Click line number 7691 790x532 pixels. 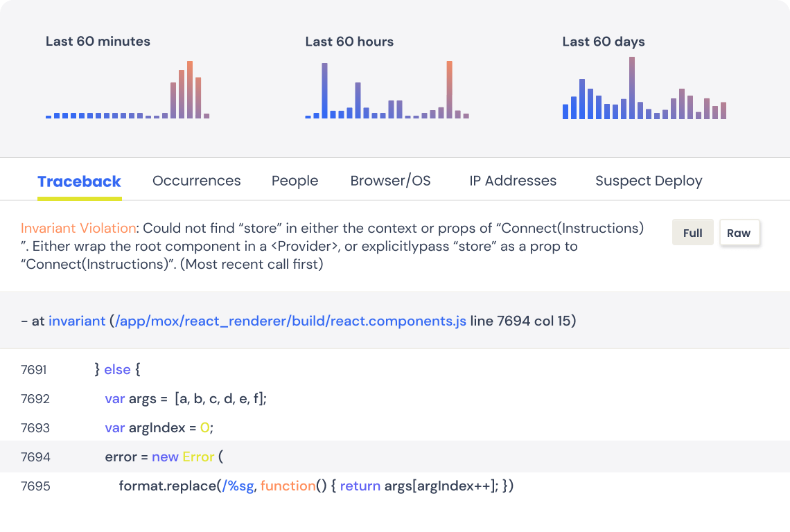(x=34, y=370)
